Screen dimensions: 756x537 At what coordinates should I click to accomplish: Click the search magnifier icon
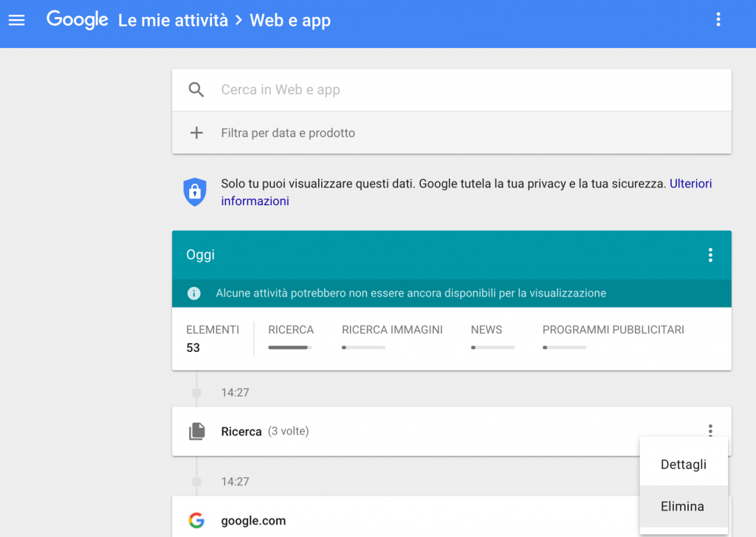pos(196,89)
